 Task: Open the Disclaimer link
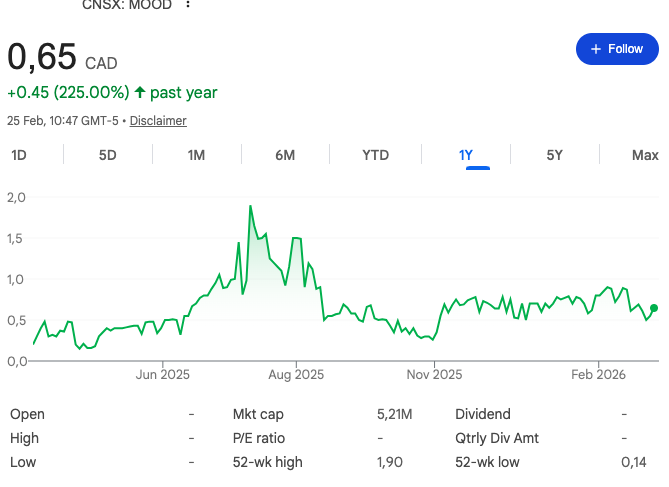click(158, 121)
